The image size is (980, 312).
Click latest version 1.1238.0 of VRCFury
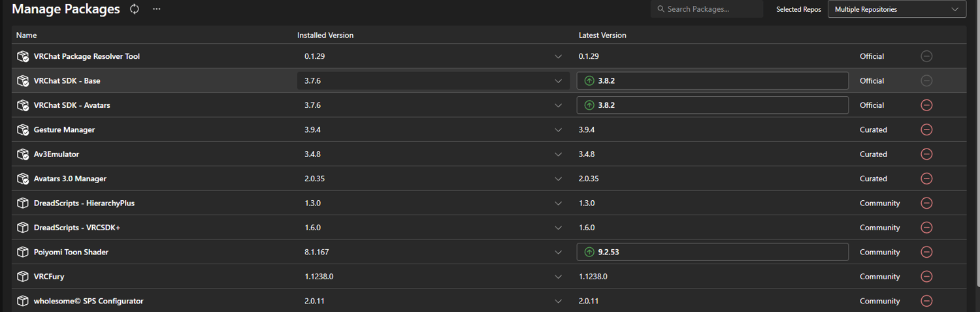[x=593, y=277]
